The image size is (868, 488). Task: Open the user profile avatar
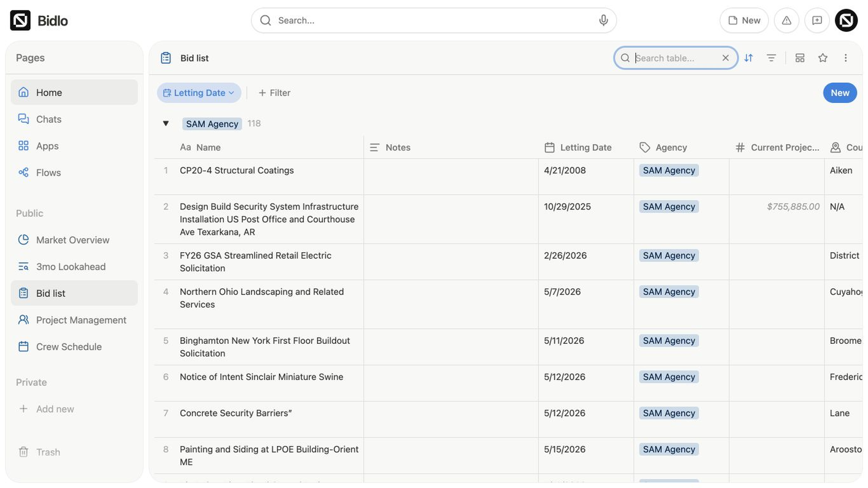coord(846,20)
